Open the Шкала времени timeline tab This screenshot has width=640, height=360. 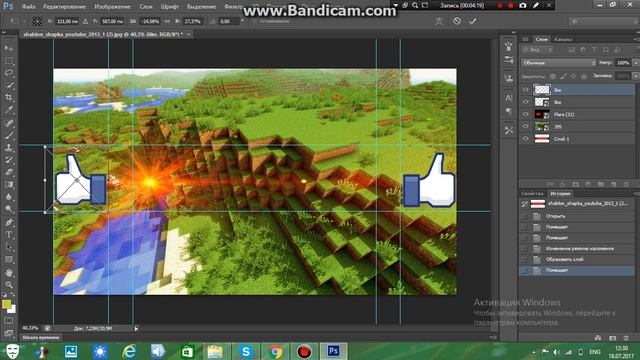coord(41,338)
